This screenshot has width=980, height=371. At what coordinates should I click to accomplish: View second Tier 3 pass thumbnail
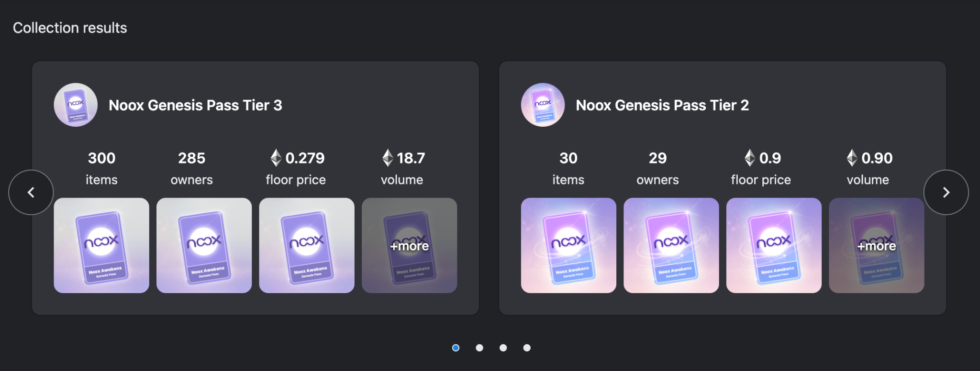coord(204,245)
